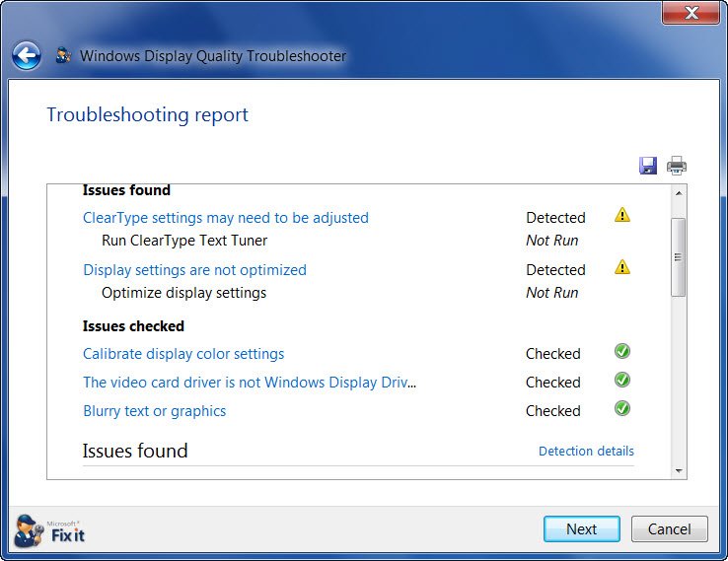
Task: Click the troubleshooter icon beside the window title
Action: tap(63, 55)
